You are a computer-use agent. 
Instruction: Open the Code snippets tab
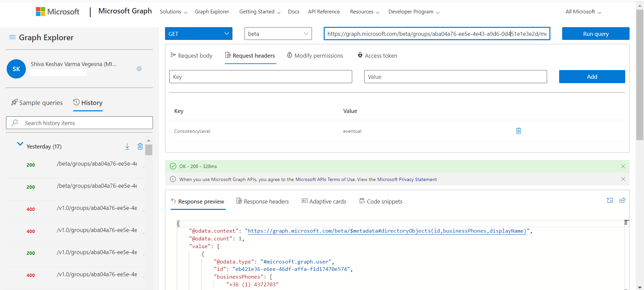tap(381, 201)
